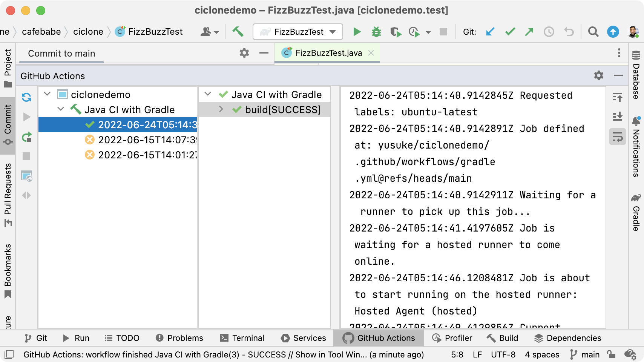The image size is (644, 362).
Task: Open the Project side panel
Action: tap(8, 68)
